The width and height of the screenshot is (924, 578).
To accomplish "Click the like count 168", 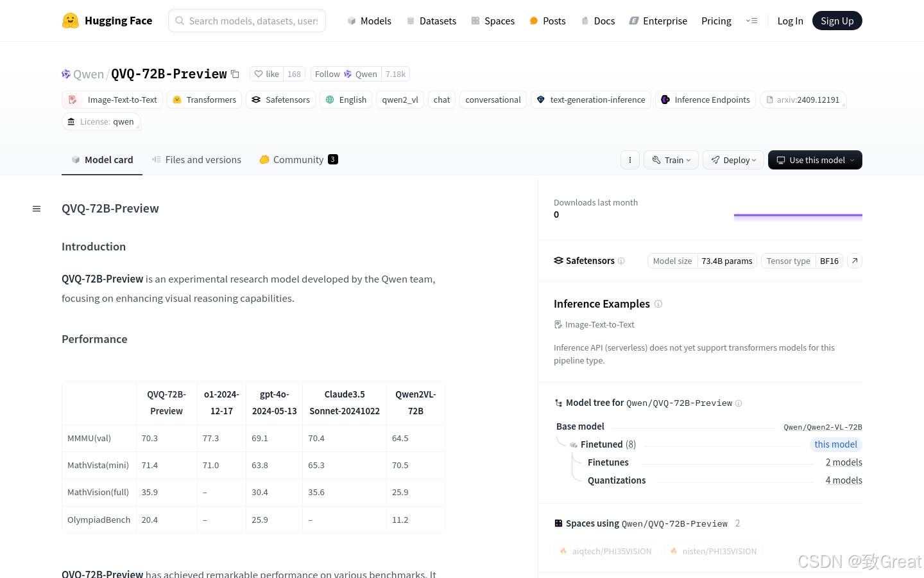I will pyautogui.click(x=294, y=74).
